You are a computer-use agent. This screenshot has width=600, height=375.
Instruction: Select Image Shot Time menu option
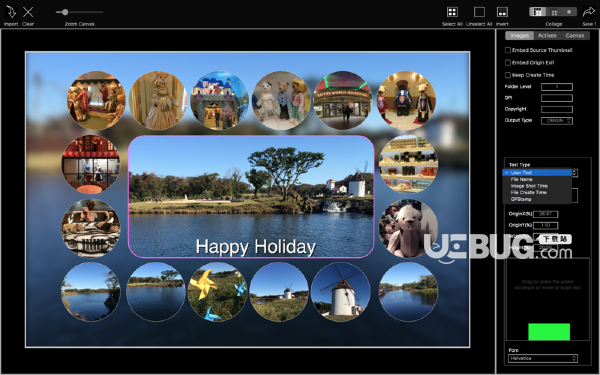pos(537,186)
